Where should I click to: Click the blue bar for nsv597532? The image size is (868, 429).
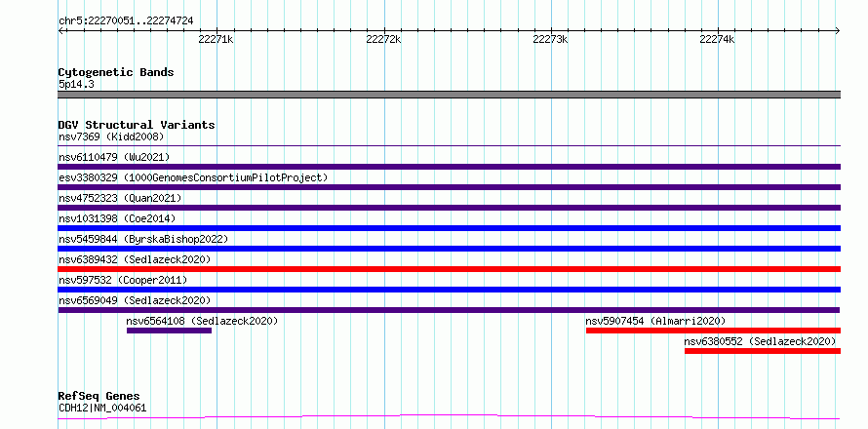click(x=449, y=290)
